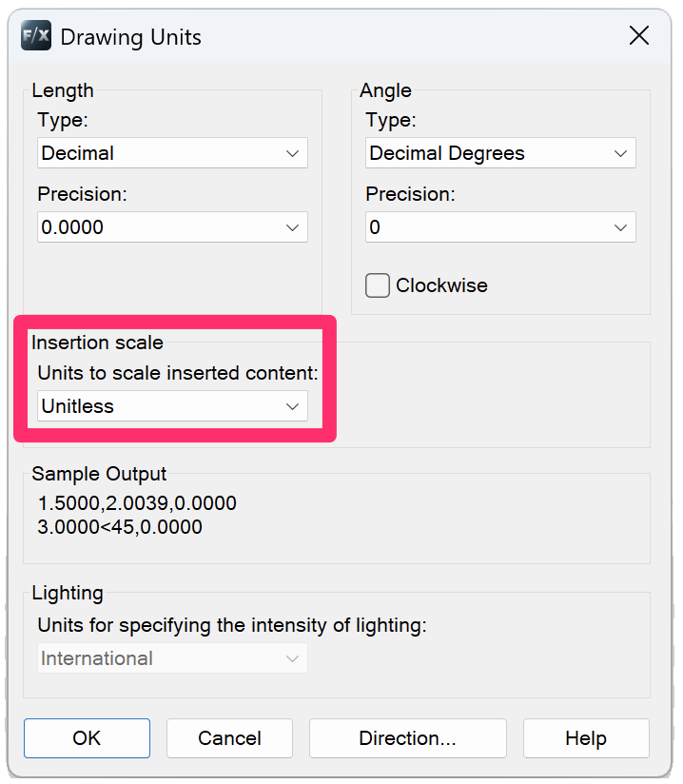Image resolution: width=683 pixels, height=784 pixels.
Task: Click sample output line 3.0000<45,0.0000
Action: click(120, 526)
